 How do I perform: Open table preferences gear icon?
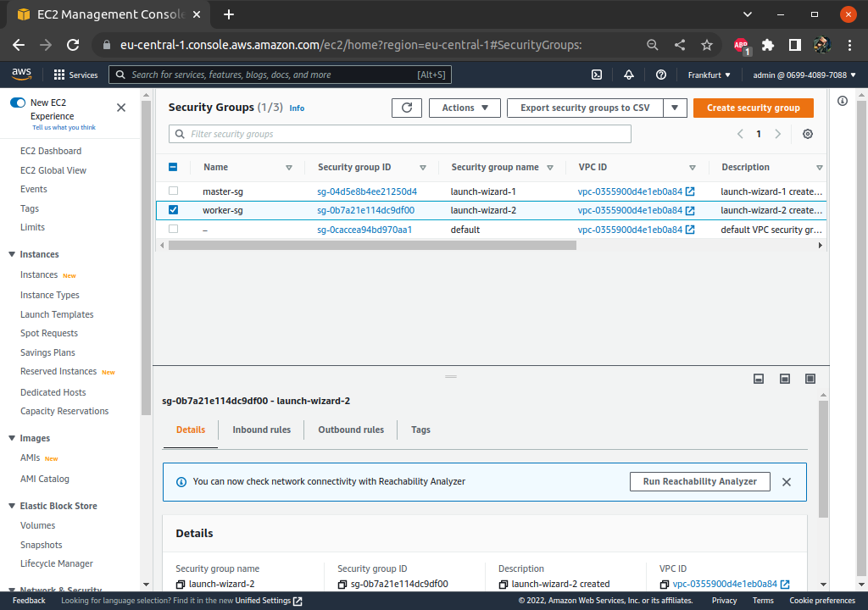pos(808,134)
